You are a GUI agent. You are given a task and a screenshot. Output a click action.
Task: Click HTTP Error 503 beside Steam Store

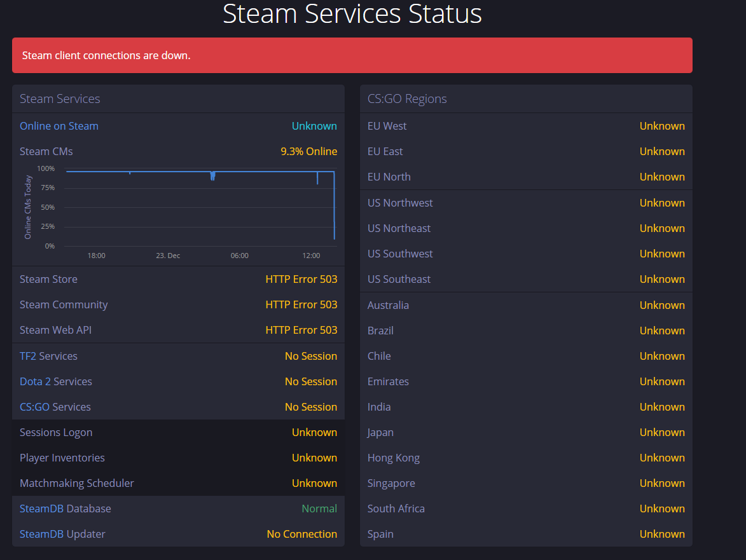coord(301,279)
